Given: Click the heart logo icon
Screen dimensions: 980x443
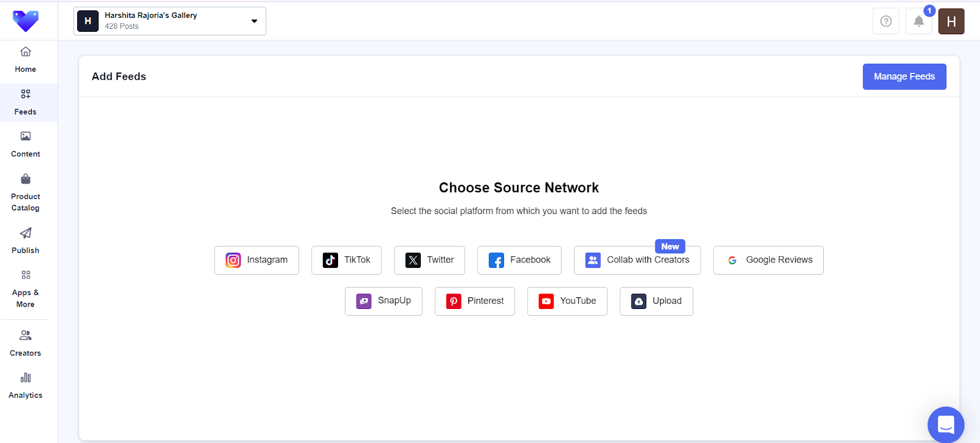Looking at the screenshot, I should coord(26,21).
